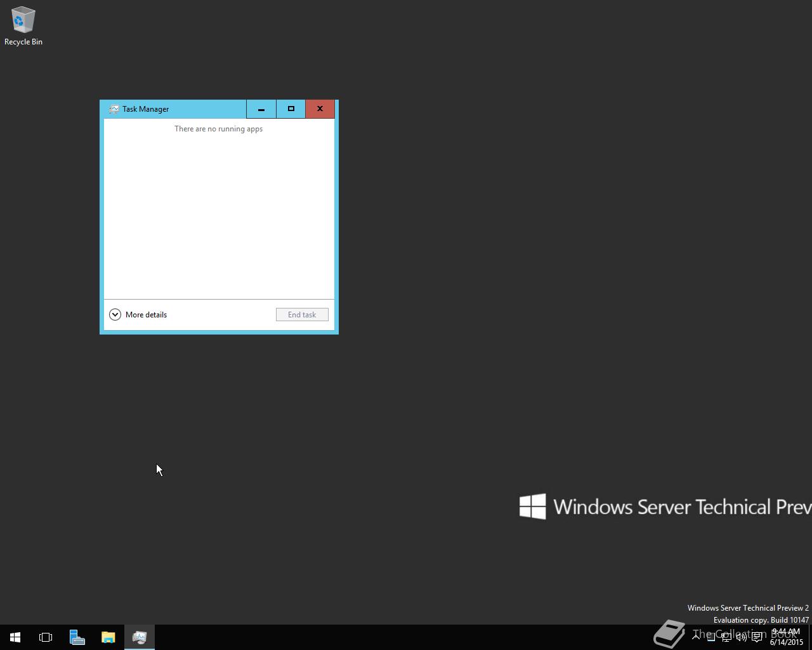Open the network status tray icon

[726, 637]
